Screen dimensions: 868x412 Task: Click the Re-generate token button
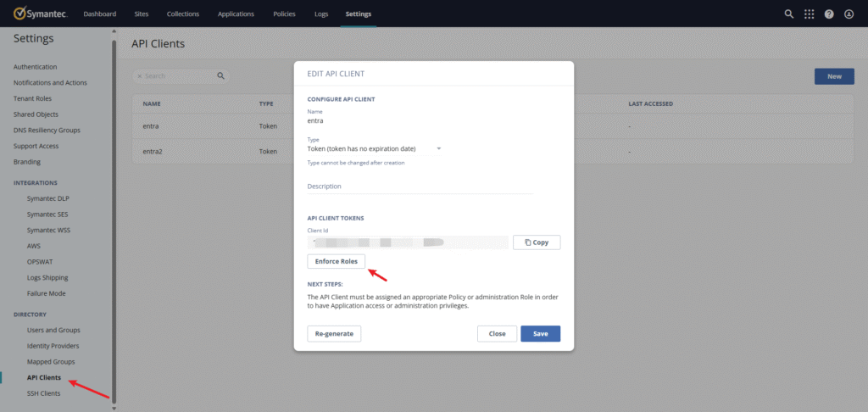(x=334, y=334)
